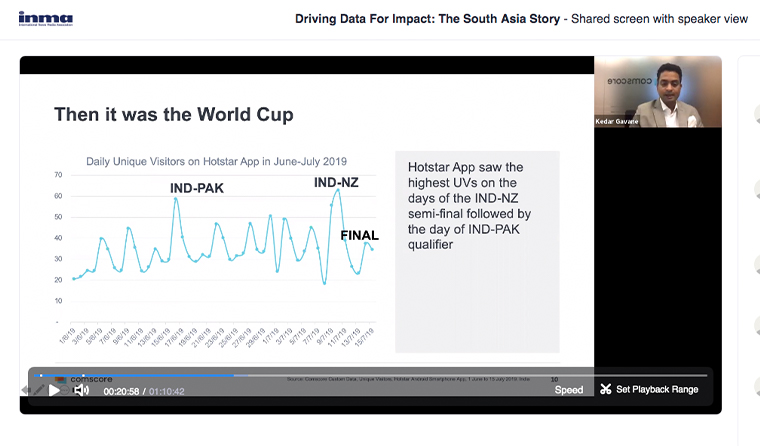Click the scissors icon for playback range
Image resolution: width=760 pixels, height=446 pixels.
click(x=605, y=389)
